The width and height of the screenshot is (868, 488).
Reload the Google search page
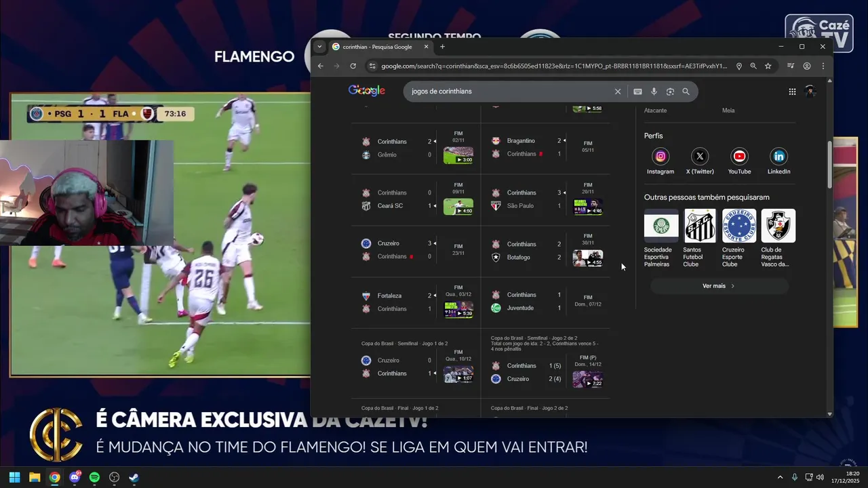tap(353, 66)
